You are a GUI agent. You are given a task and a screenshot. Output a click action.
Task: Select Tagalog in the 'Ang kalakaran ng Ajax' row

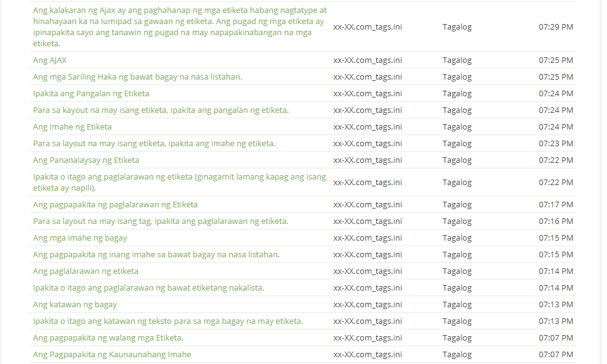[x=457, y=27]
